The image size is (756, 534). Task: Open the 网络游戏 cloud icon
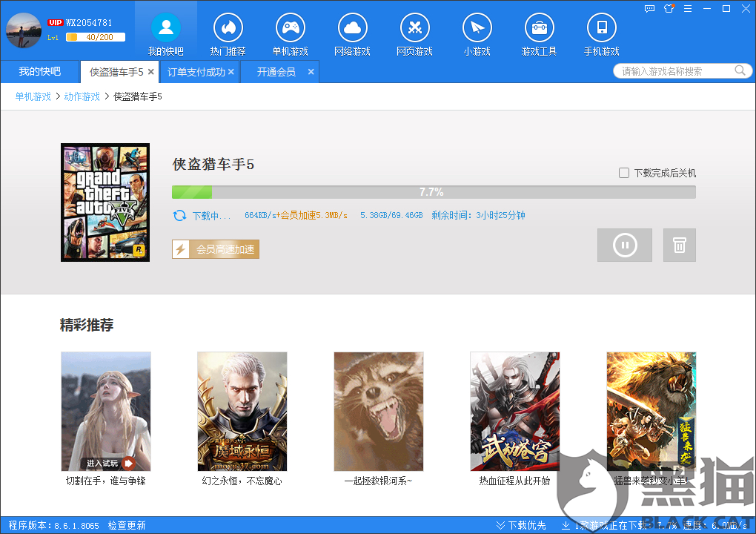pos(353,27)
